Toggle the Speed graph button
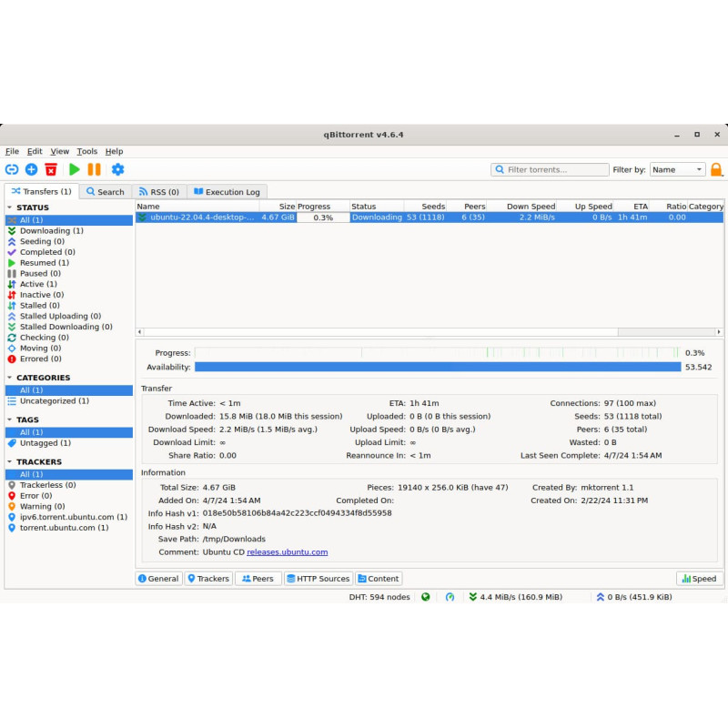Image resolution: width=728 pixels, height=728 pixels. (x=699, y=579)
